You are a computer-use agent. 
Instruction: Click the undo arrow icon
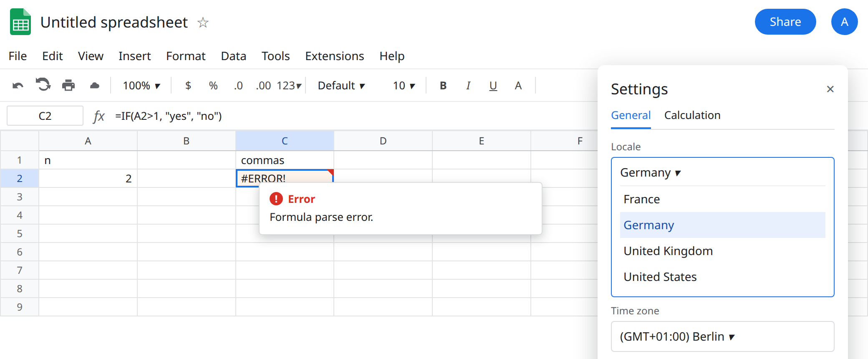(x=18, y=86)
